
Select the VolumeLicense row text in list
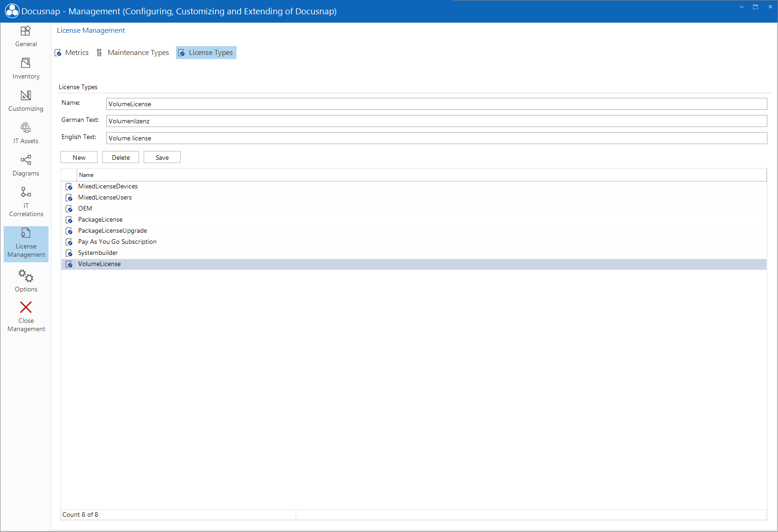(x=99, y=264)
